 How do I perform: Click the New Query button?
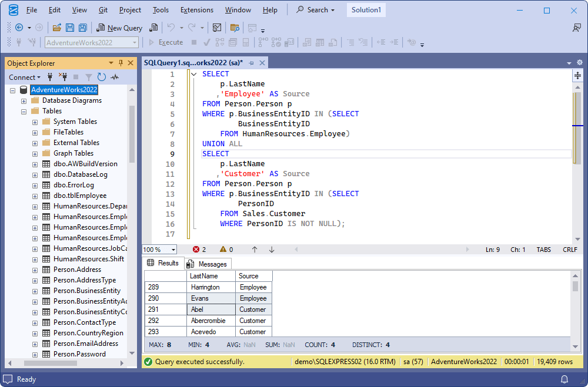coord(119,28)
